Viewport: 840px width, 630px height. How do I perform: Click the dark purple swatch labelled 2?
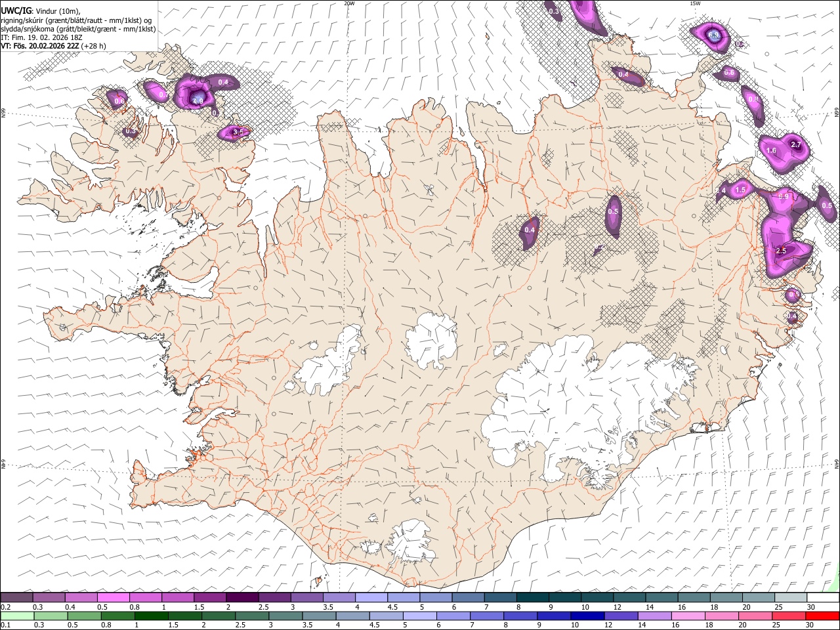tap(242, 596)
